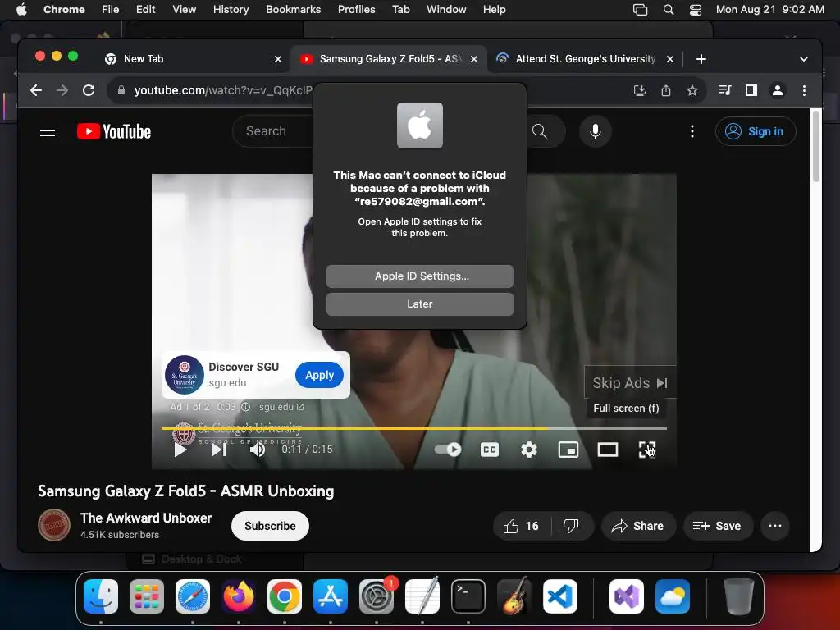Open Spotlight search in menu bar
The image size is (840, 630).
pyautogui.click(x=668, y=10)
